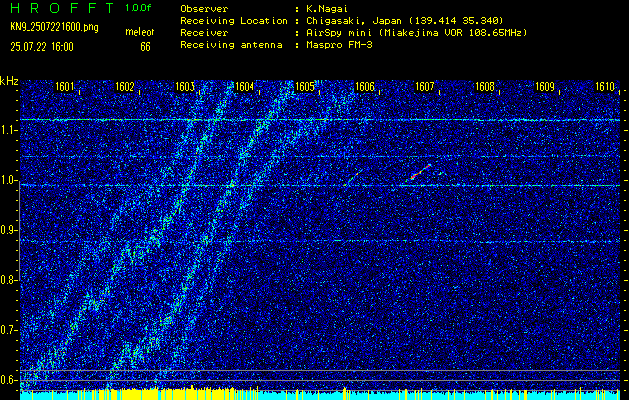The width and height of the screenshot is (629, 400).
Task: Click the 1.0 frequency axis label
Action: (7, 181)
